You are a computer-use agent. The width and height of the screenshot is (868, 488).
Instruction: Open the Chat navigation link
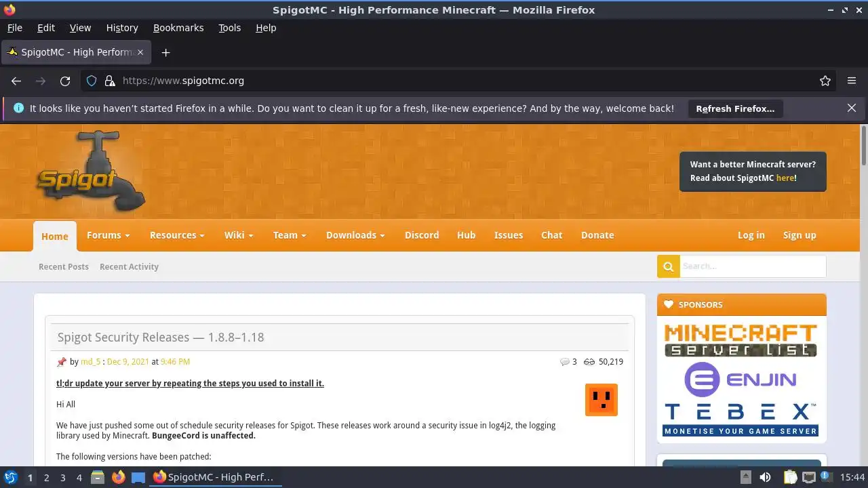551,235
